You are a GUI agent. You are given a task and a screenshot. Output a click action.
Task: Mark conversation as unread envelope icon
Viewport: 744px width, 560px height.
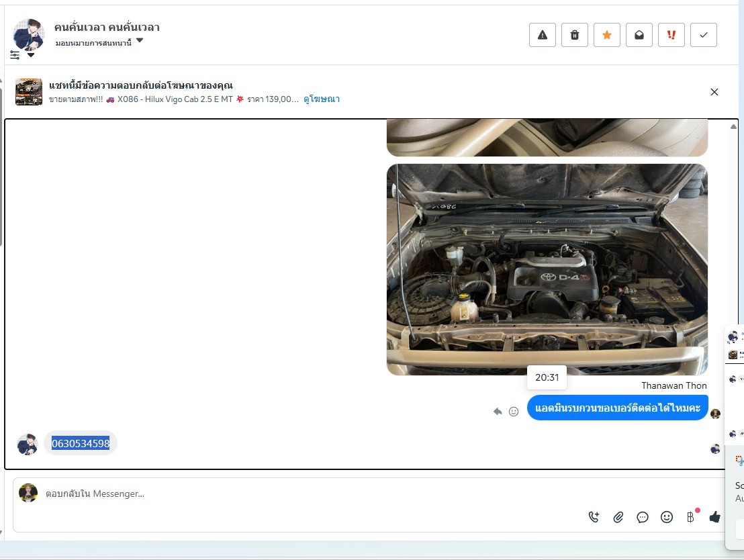(x=639, y=35)
